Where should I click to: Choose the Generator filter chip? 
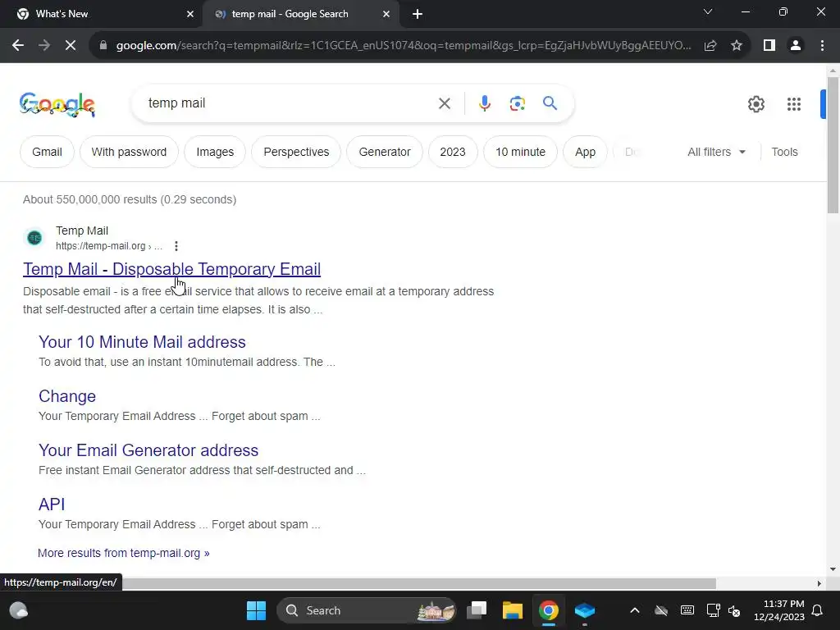385,152
